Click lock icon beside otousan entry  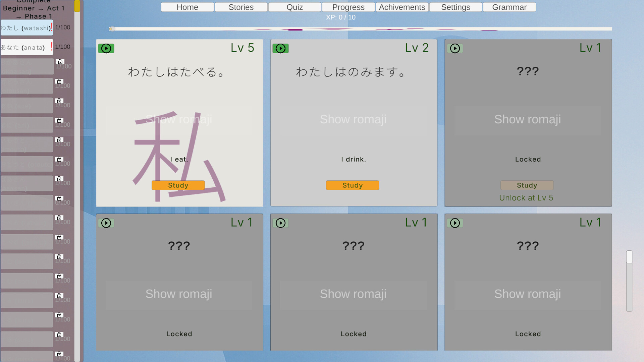pos(60,81)
